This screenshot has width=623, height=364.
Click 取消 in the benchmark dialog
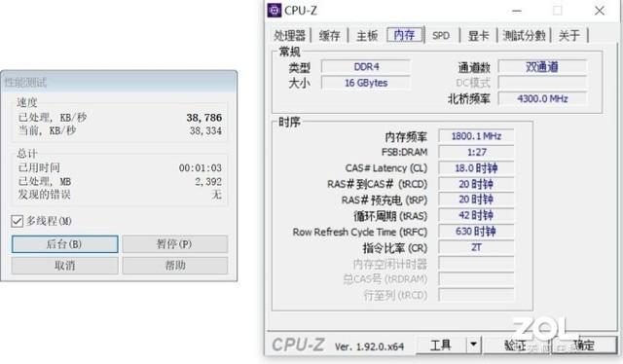[x=65, y=265]
